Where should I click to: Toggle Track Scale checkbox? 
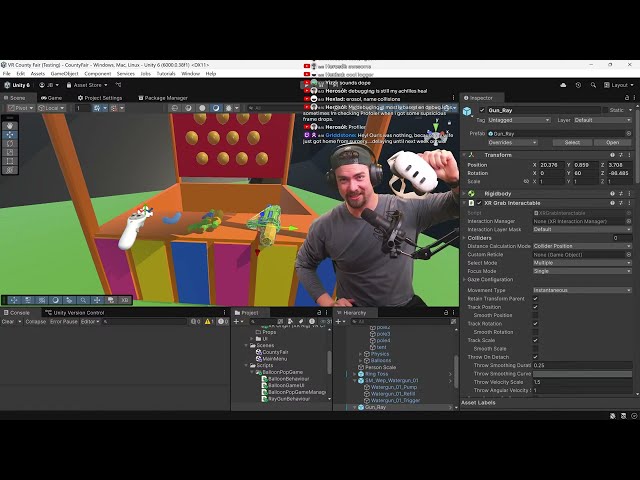click(536, 340)
